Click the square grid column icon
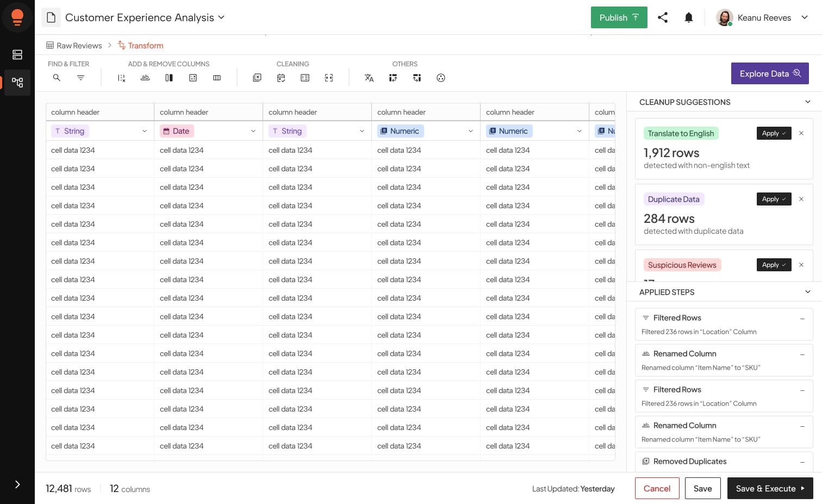822x504 pixels. 193,78
